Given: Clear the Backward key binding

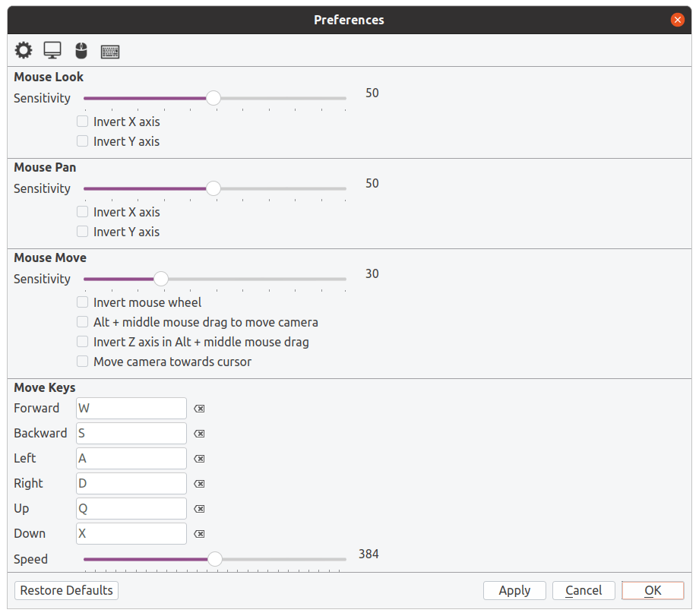Looking at the screenshot, I should coord(199,434).
